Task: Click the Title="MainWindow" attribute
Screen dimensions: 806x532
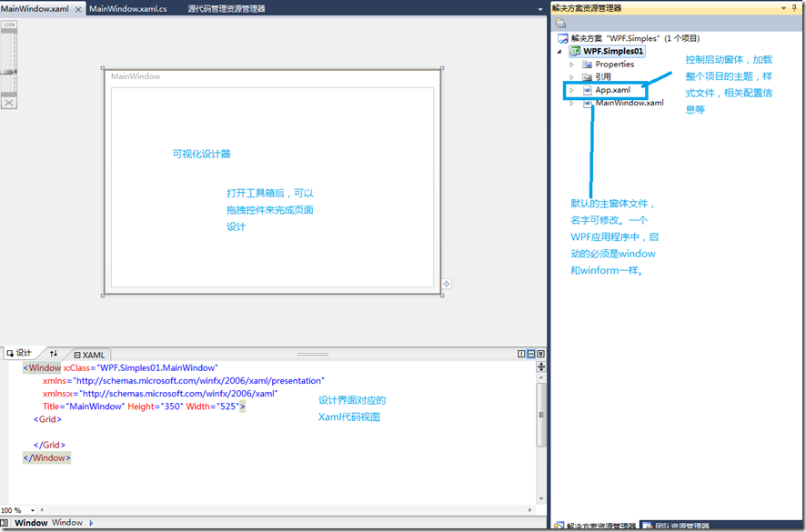Action: [84, 407]
